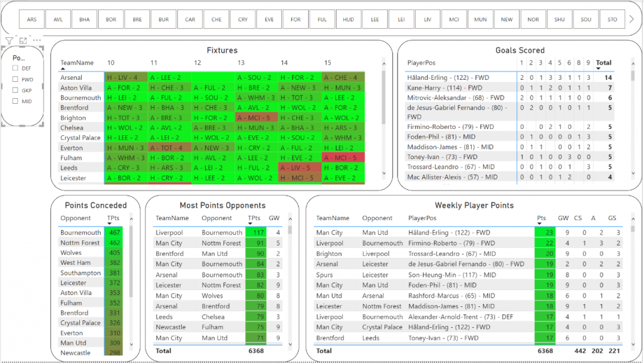Click the filter icon above the position slicer
This screenshot has width=644, height=363.
point(9,41)
